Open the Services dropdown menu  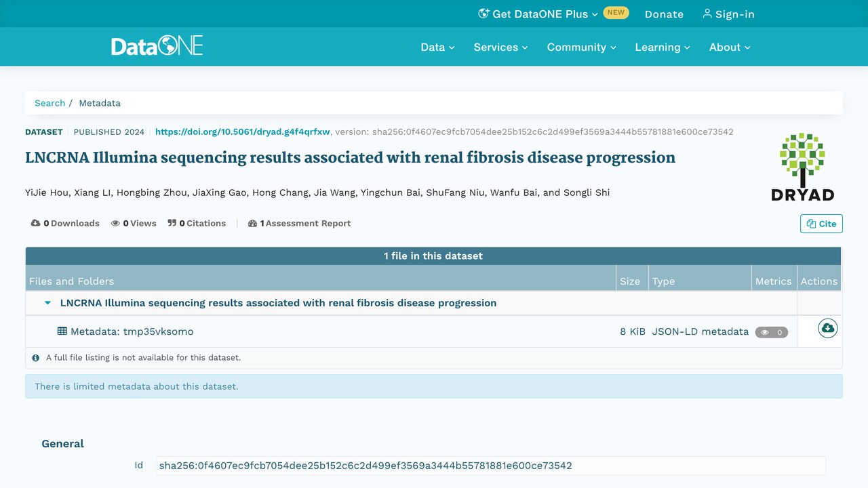[x=500, y=47]
